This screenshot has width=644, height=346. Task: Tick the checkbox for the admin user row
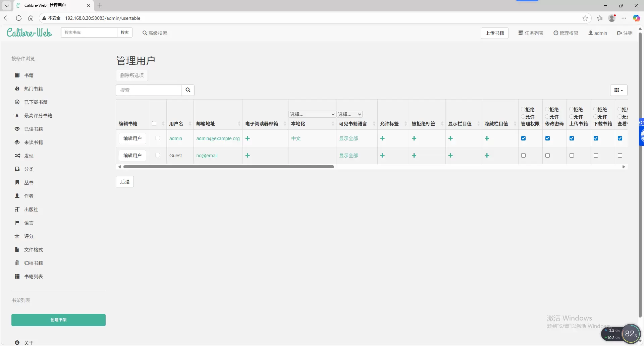(158, 138)
